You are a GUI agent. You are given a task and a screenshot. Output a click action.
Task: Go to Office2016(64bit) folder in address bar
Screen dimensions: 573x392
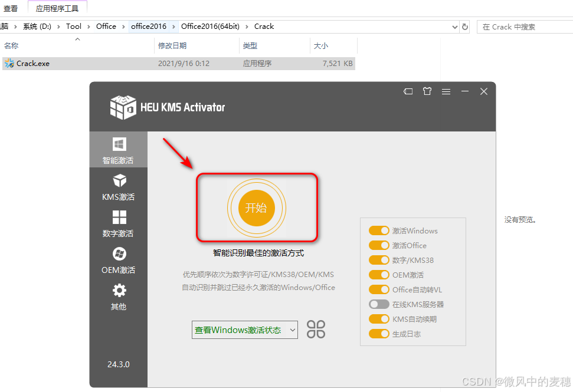tap(210, 27)
